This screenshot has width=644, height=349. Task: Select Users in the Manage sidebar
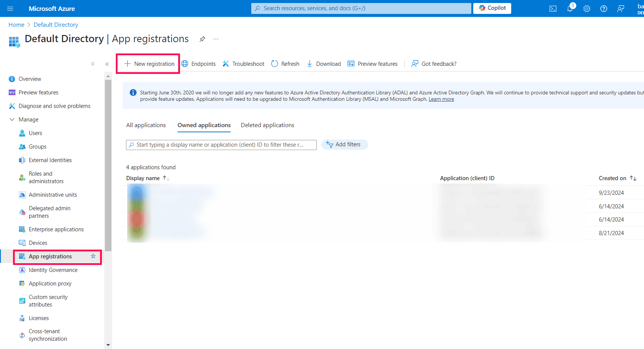[x=35, y=133]
